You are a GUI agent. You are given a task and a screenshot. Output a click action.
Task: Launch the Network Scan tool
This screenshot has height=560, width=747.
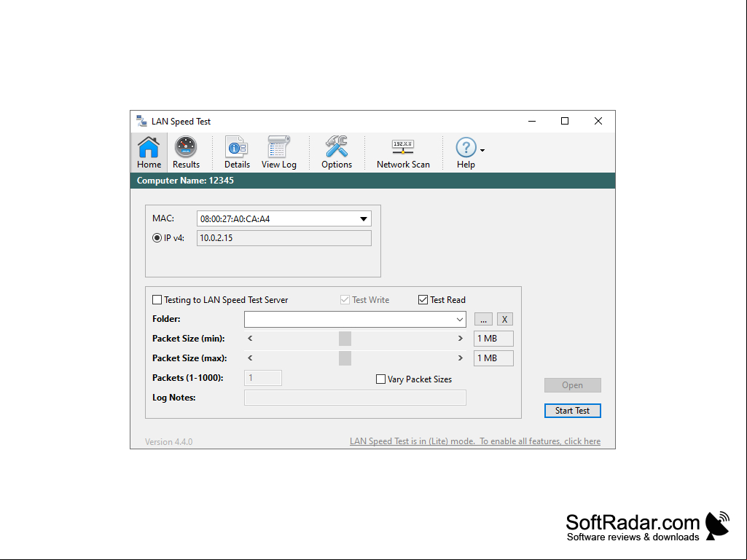pos(403,152)
